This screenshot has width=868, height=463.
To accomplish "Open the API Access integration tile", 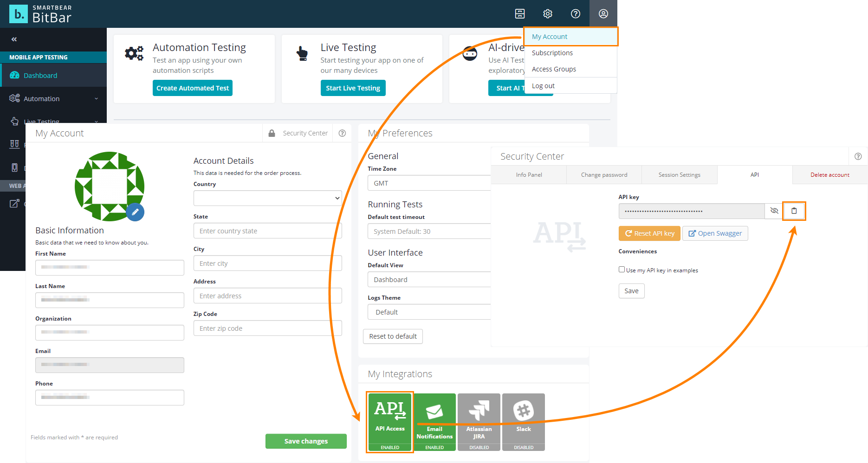I will coord(390,422).
